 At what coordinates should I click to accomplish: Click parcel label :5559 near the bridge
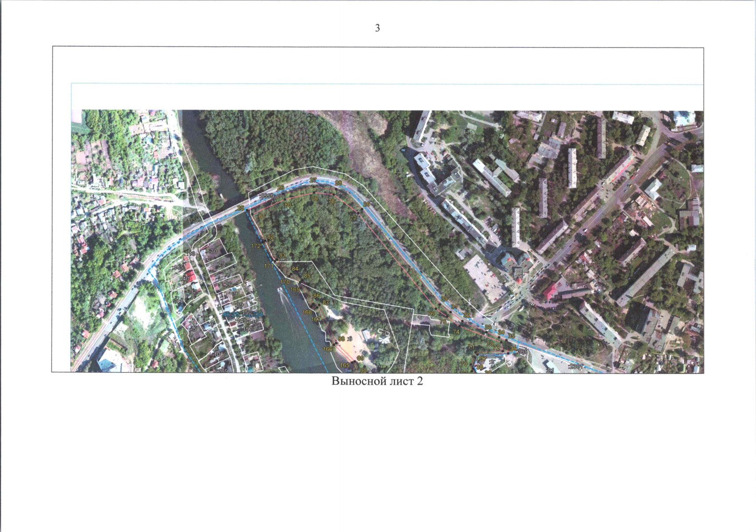tap(267, 196)
